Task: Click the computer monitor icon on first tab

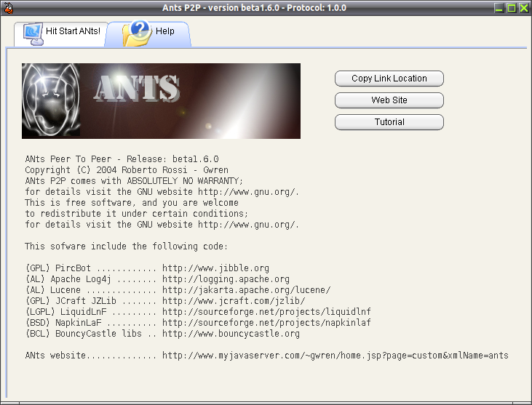Action: 33,34
